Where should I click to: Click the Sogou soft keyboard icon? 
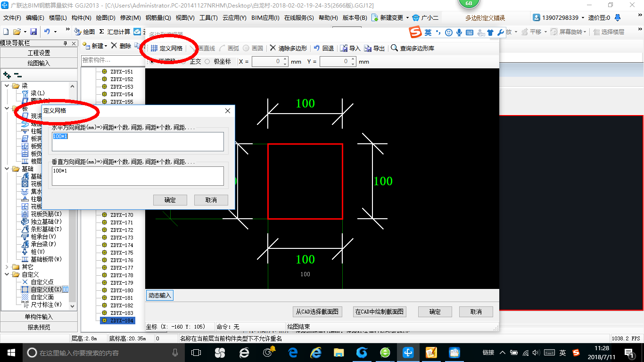470,33
